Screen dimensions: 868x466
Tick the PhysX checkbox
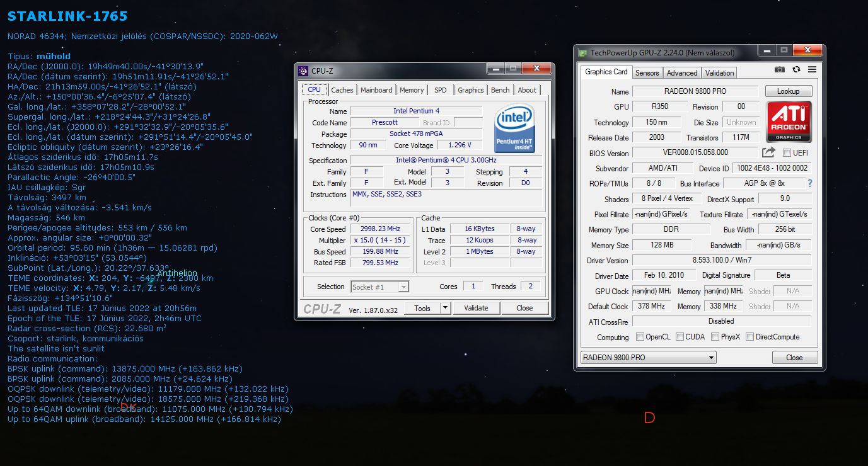tap(715, 337)
